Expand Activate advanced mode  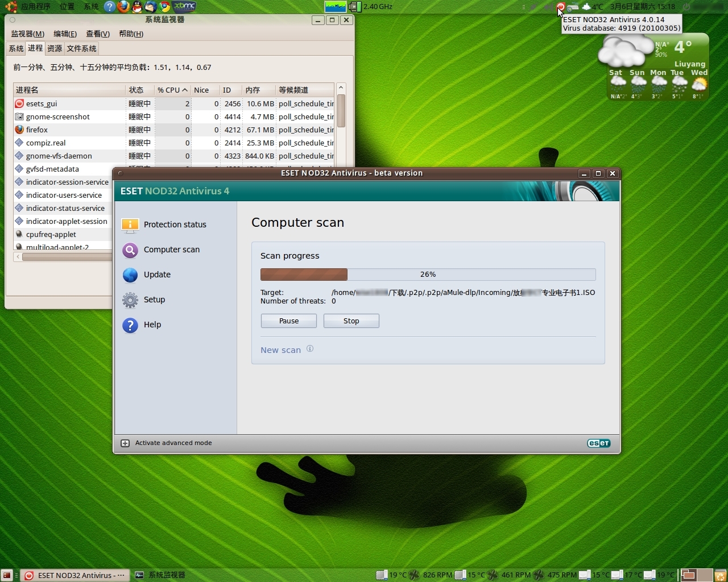(x=166, y=443)
